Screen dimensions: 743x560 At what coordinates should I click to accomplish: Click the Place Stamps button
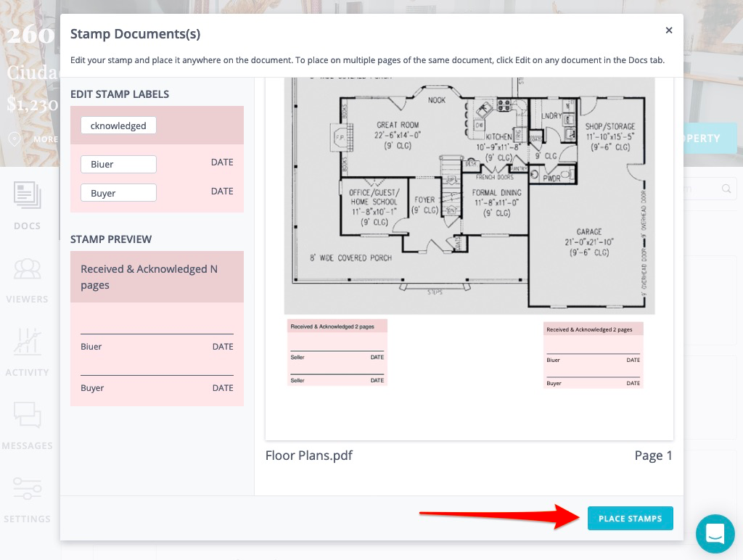click(631, 519)
